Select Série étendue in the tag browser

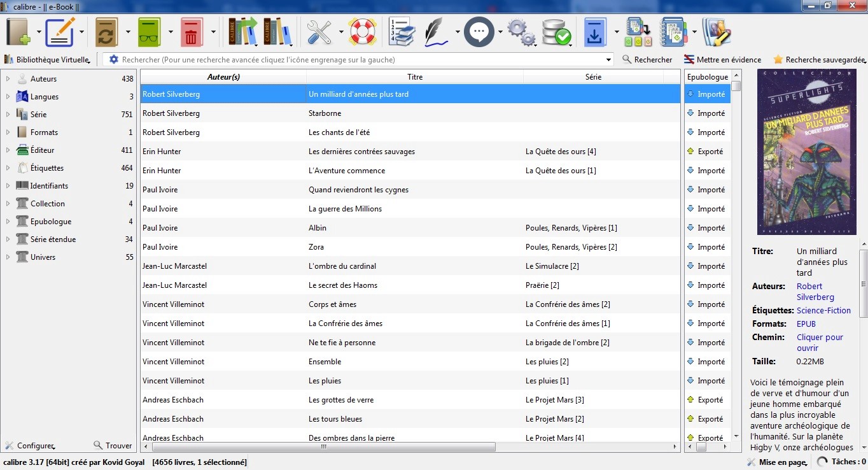click(x=53, y=239)
